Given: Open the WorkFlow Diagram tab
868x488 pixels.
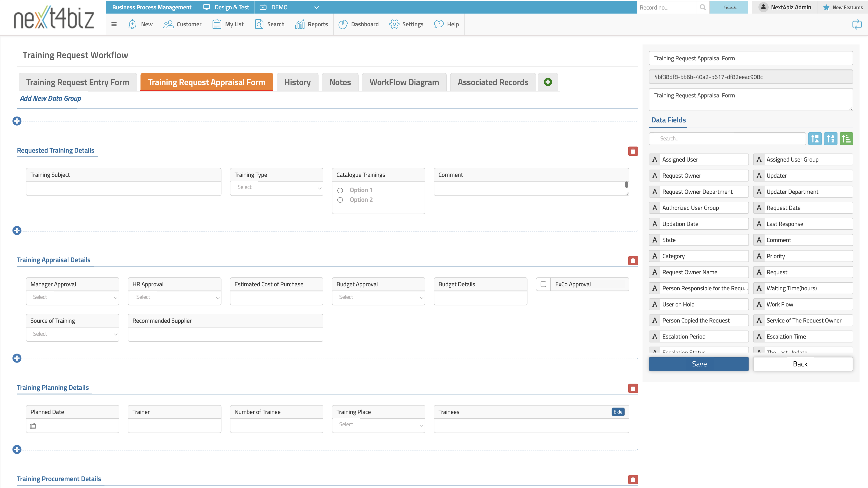Looking at the screenshot, I should [x=404, y=82].
